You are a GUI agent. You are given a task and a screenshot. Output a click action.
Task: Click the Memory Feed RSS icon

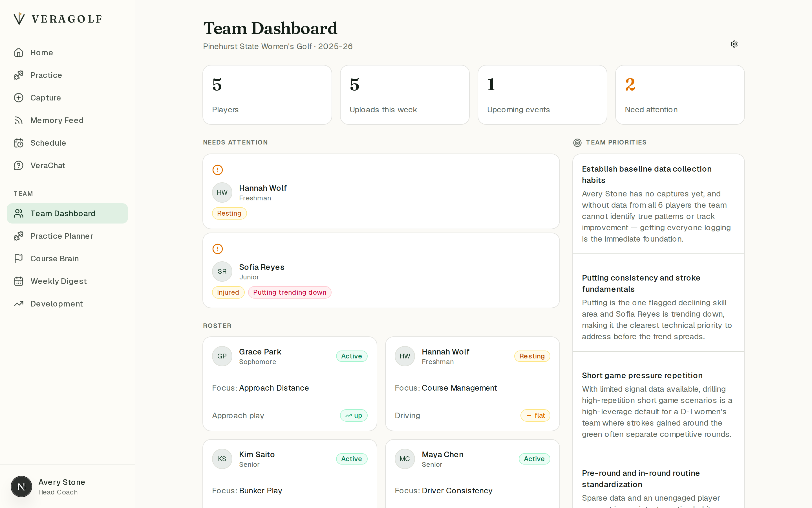(x=19, y=120)
